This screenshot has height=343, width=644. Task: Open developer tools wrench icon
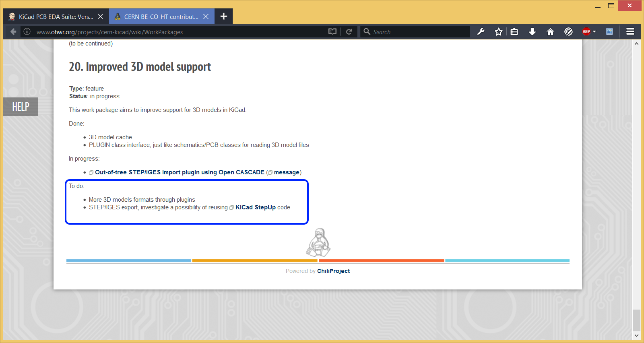click(x=481, y=32)
